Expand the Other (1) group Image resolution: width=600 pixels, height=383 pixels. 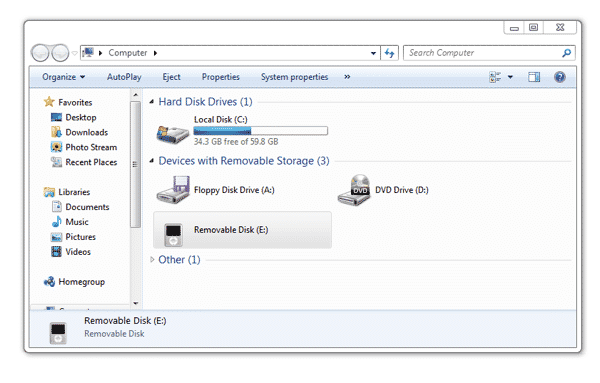click(152, 259)
